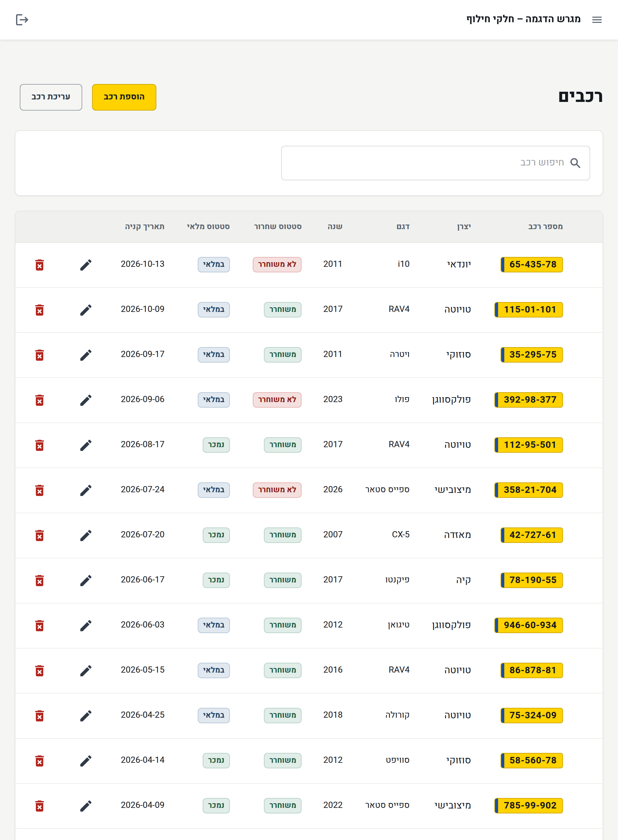The height and width of the screenshot is (840, 618).
Task: Edit vehicle 946-60-934 with pencil icon
Action: (x=86, y=625)
